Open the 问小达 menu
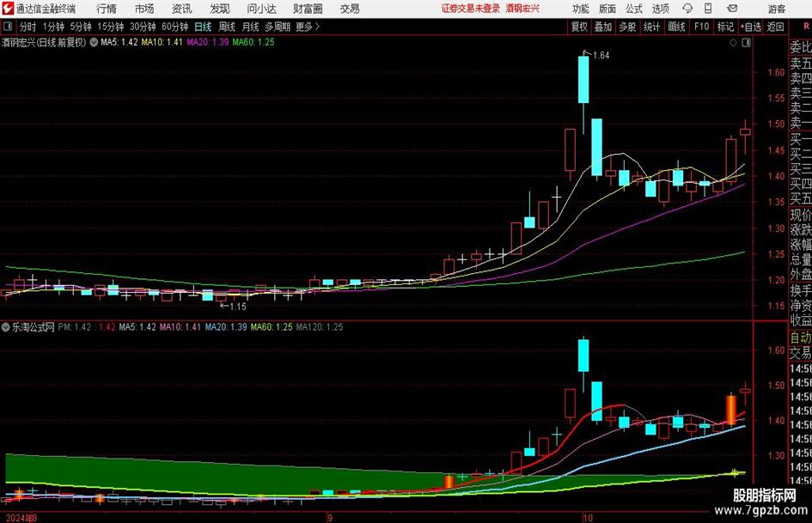The height and width of the screenshot is (523, 812). click(x=261, y=9)
